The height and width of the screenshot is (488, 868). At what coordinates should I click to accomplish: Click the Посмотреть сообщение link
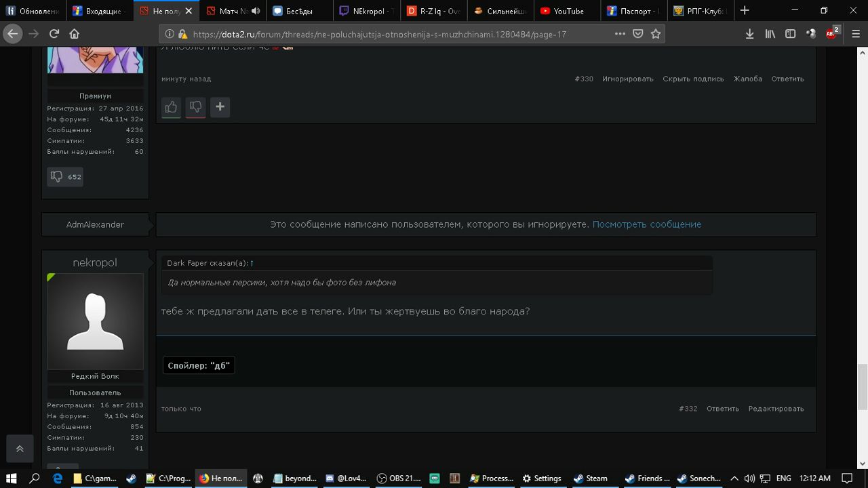[x=646, y=224]
